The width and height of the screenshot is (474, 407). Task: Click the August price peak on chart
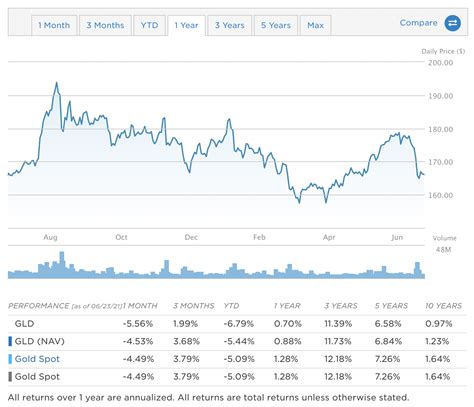(x=56, y=83)
